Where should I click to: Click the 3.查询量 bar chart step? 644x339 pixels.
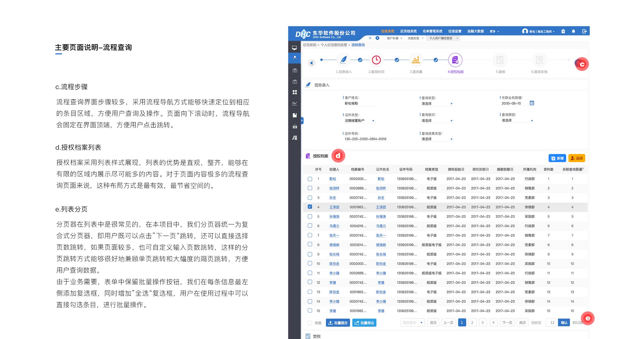(416, 60)
